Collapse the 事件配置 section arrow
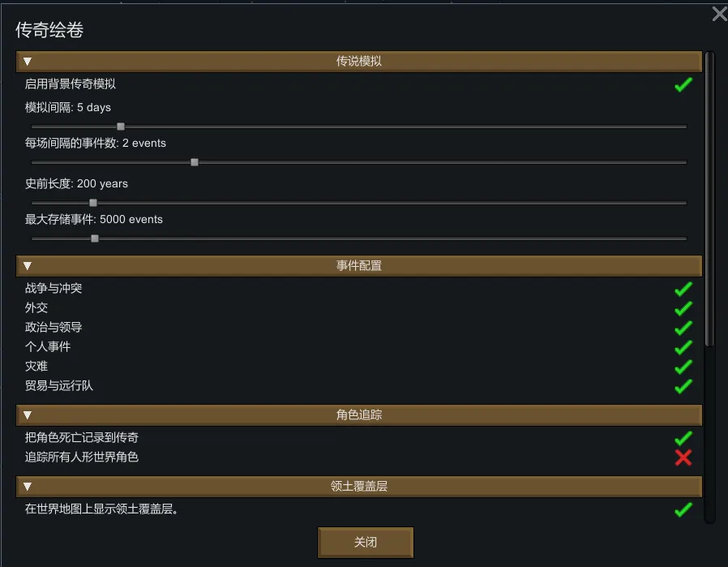728x567 pixels. point(28,266)
